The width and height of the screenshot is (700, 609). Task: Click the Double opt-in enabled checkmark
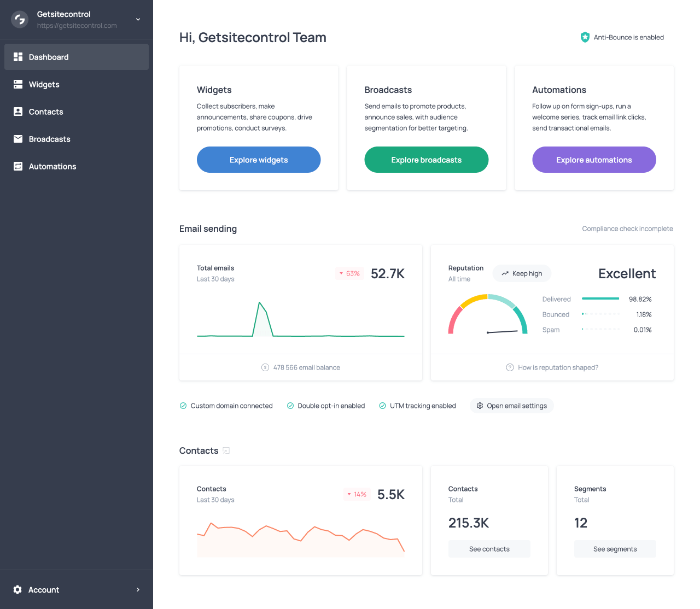point(290,406)
